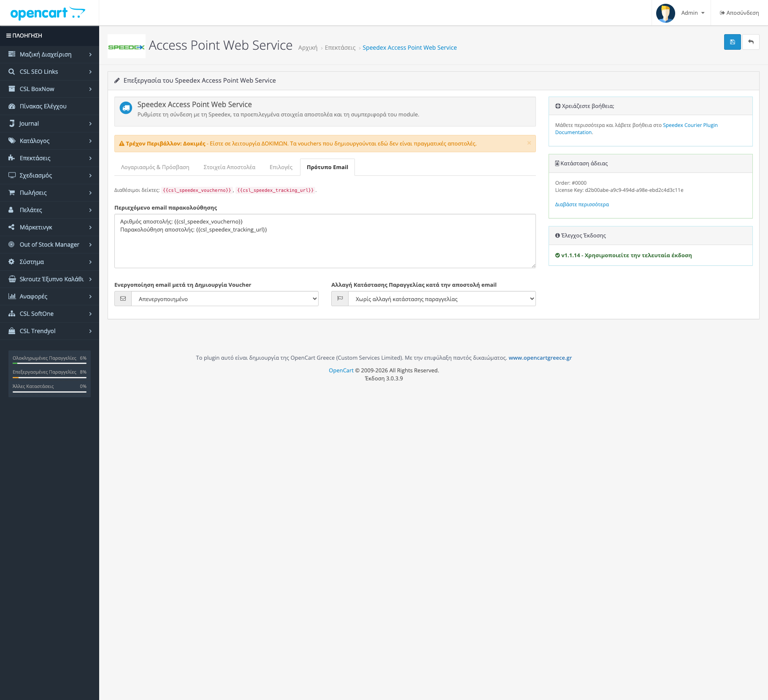
Task: Click the Αναφορές bar chart icon
Action: (12, 296)
